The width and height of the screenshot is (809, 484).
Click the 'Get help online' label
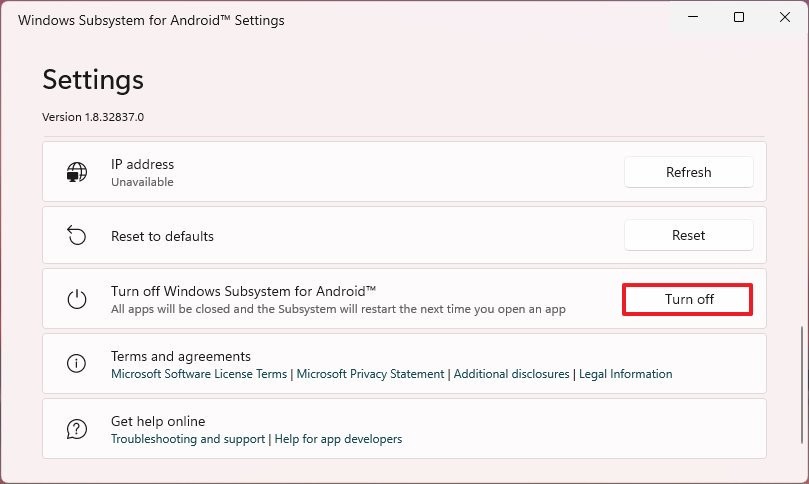tap(158, 422)
